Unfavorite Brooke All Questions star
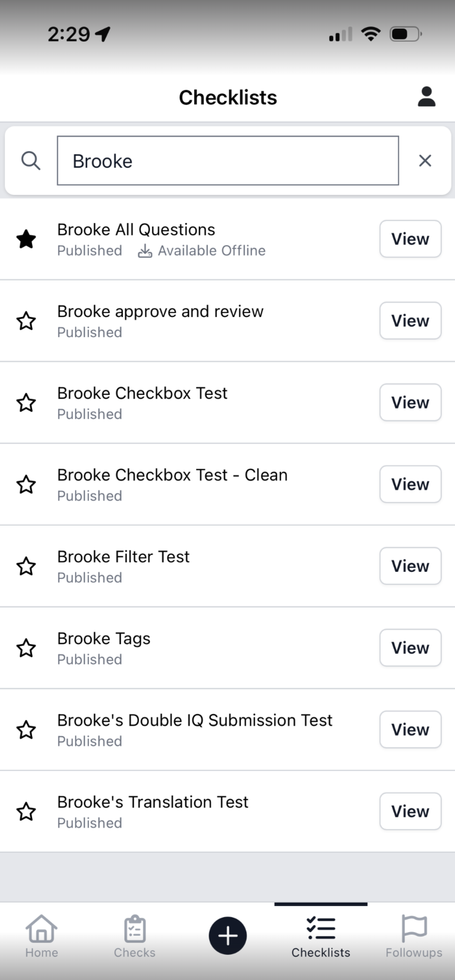 tap(26, 239)
